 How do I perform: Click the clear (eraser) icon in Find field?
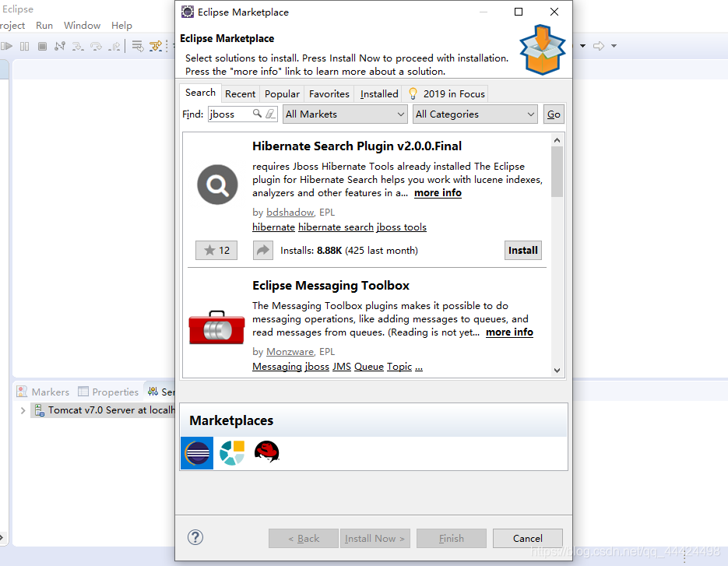pyautogui.click(x=270, y=114)
